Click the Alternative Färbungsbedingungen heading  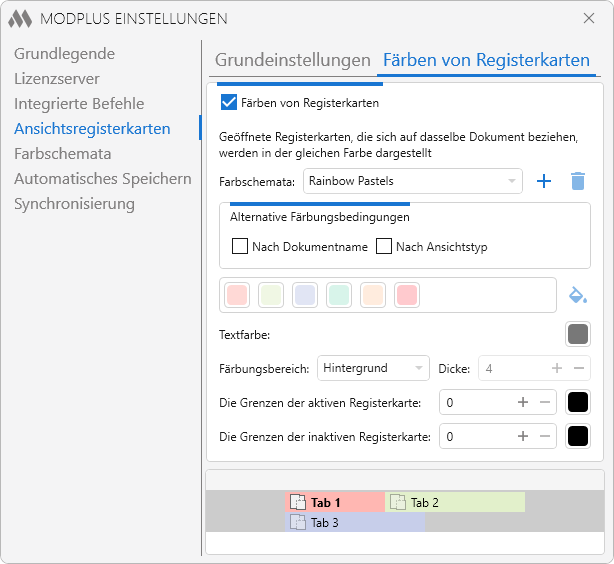point(320,217)
